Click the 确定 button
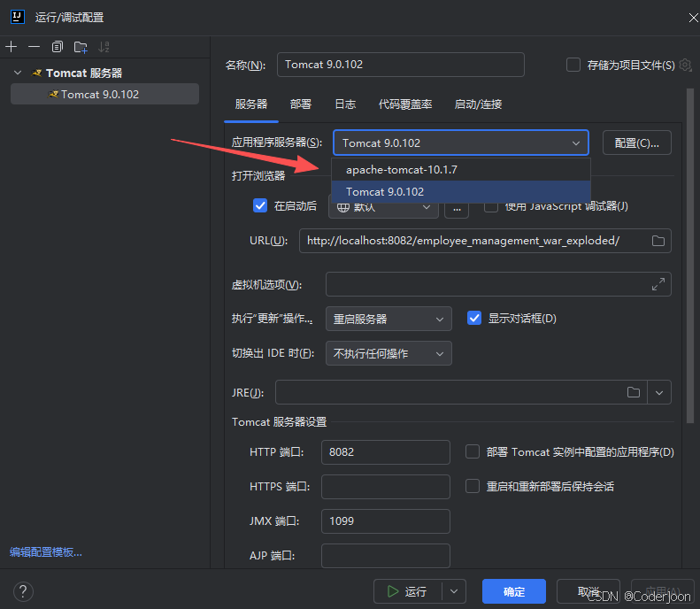This screenshot has height=609, width=700. coord(513,591)
